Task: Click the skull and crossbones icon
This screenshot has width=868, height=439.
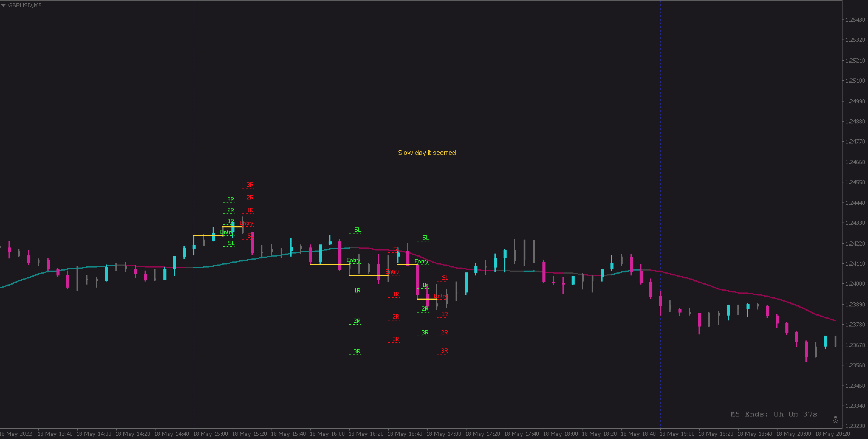Action: point(835,420)
